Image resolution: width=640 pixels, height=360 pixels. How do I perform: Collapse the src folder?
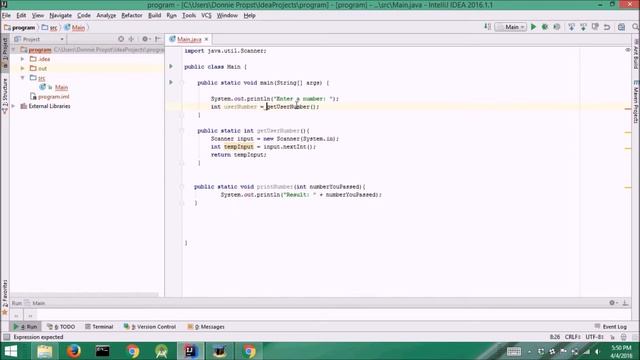point(22,78)
